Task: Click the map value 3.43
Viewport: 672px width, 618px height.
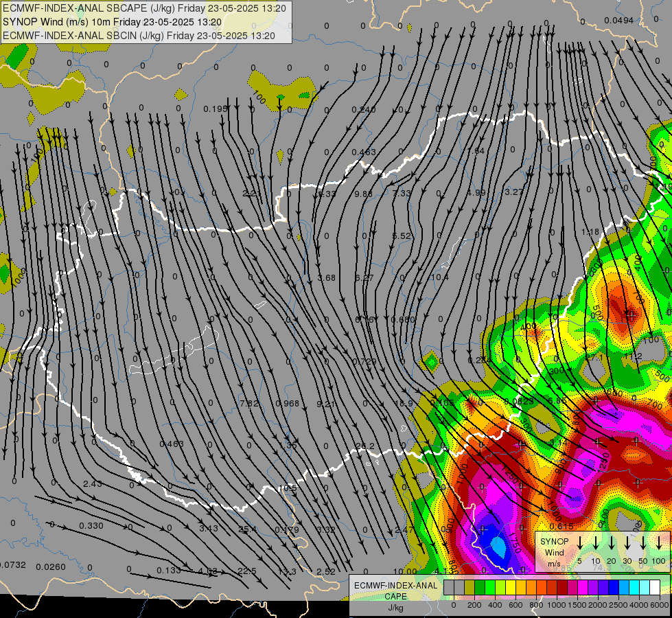Action: click(x=209, y=528)
